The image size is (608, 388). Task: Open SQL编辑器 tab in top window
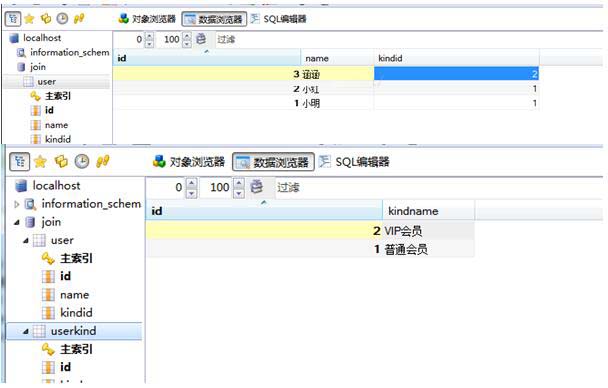tap(278, 19)
